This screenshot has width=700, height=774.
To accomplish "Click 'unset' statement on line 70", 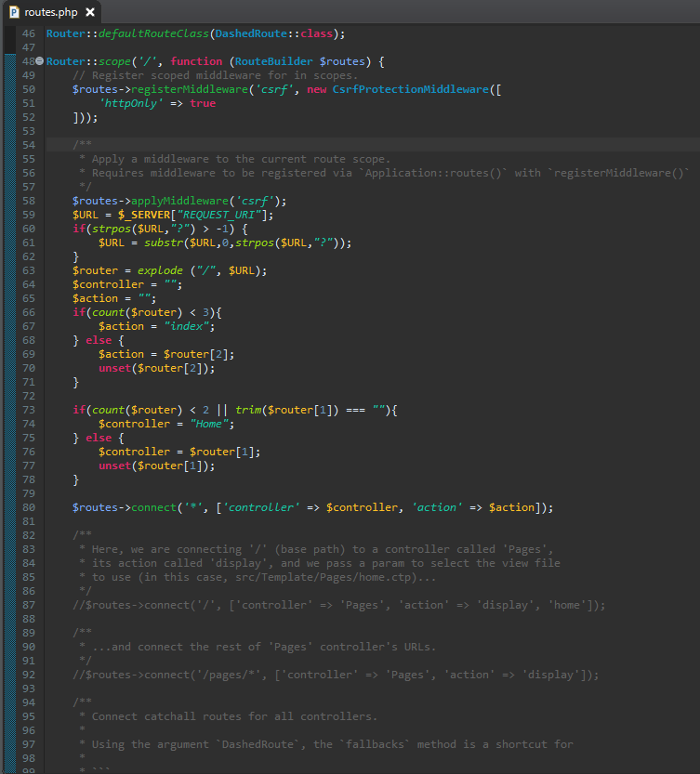I will (x=114, y=368).
